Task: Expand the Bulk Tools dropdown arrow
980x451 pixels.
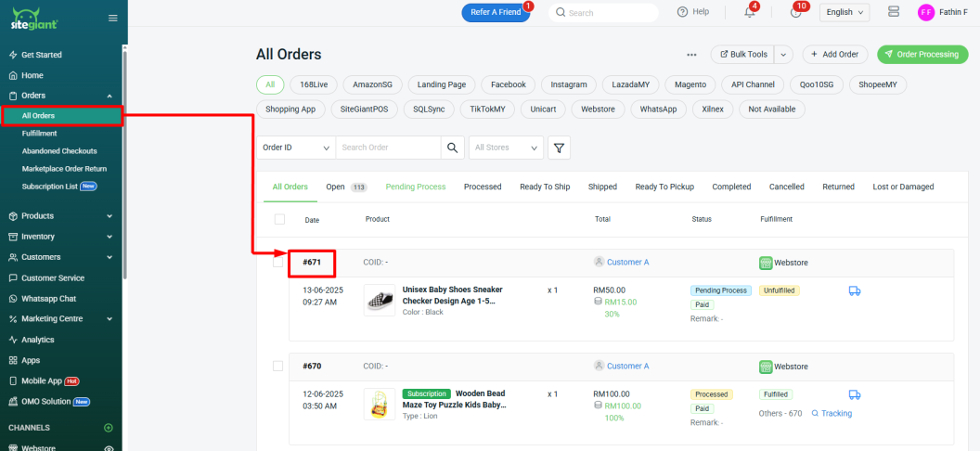Action: click(x=784, y=55)
